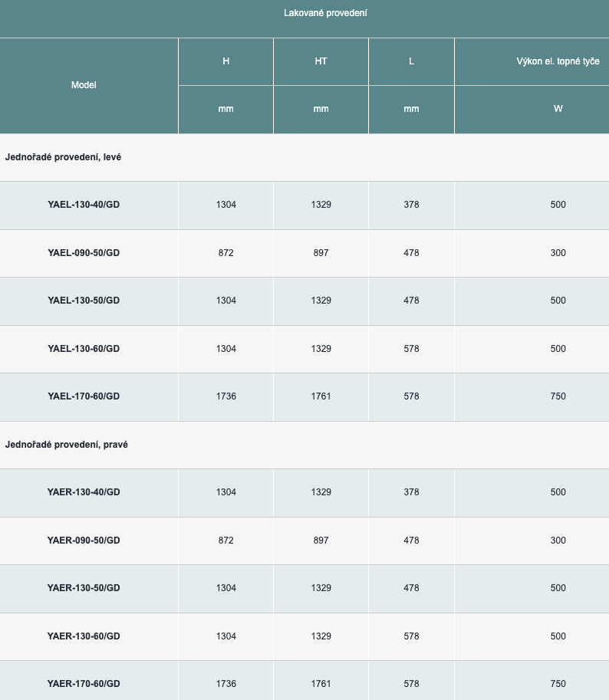The image size is (609, 700).
Task: Select the YAER-170-60/GD model cell
Action: (x=84, y=684)
